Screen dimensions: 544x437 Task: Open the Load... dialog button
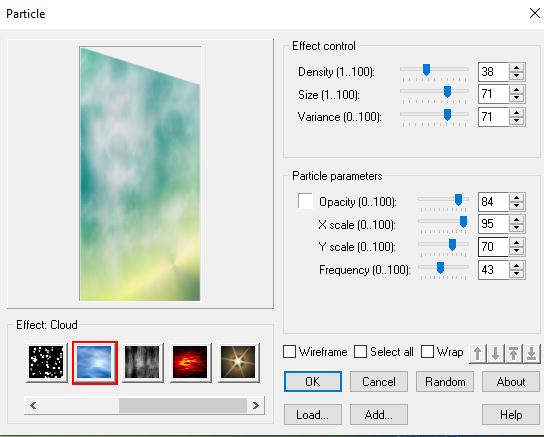(x=313, y=414)
